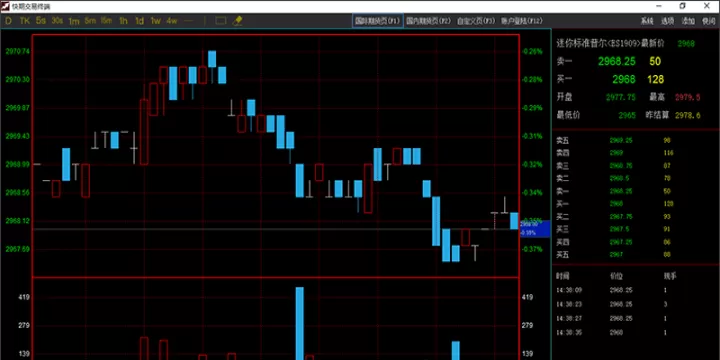Click the 开盘 value 2977.75
Viewport: 720px width, 360px height.
point(621,97)
